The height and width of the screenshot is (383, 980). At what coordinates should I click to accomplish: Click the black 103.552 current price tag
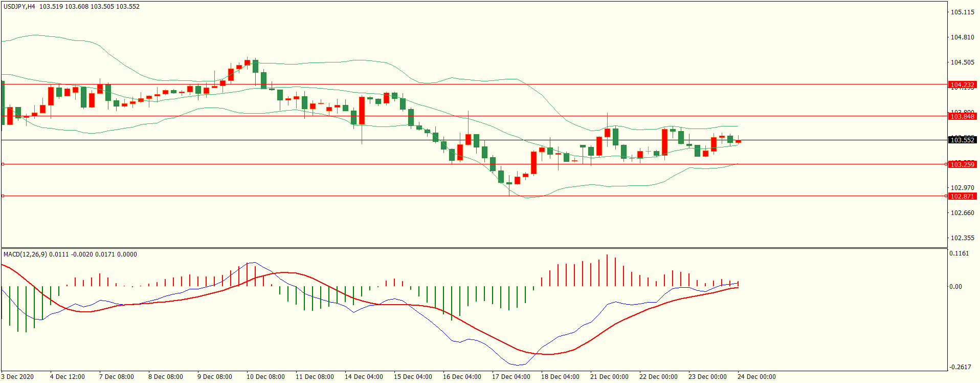click(962, 140)
